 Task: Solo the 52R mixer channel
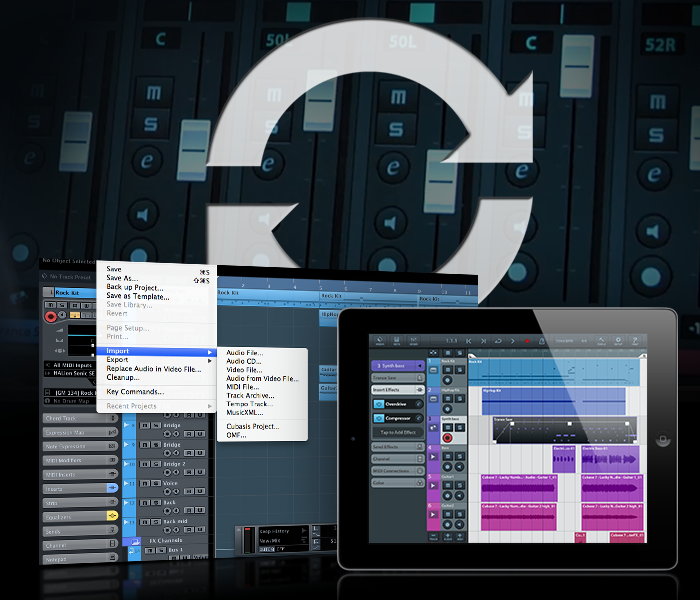656,134
